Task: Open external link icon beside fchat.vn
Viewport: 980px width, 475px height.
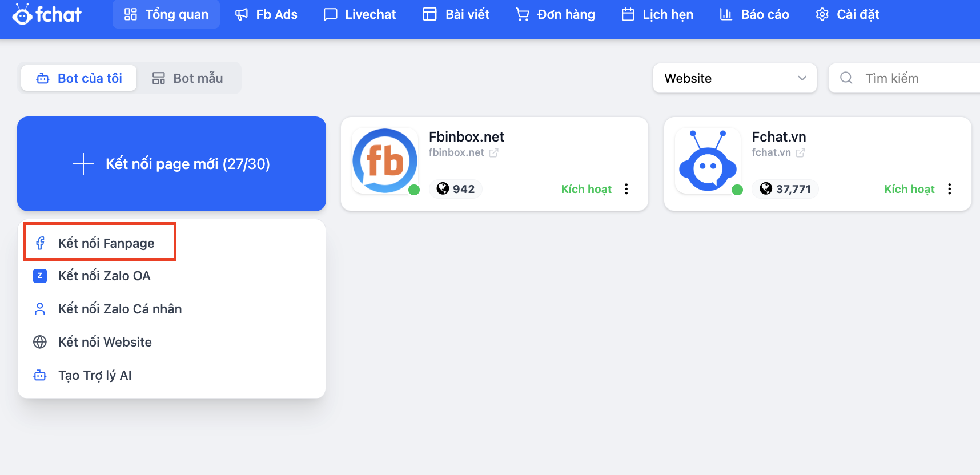Action: pos(800,153)
